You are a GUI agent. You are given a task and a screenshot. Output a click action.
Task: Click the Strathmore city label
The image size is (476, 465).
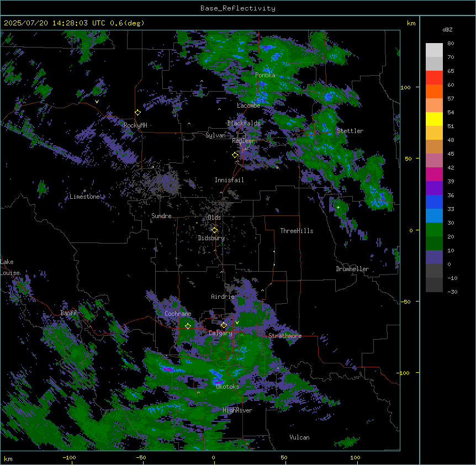[285, 336]
